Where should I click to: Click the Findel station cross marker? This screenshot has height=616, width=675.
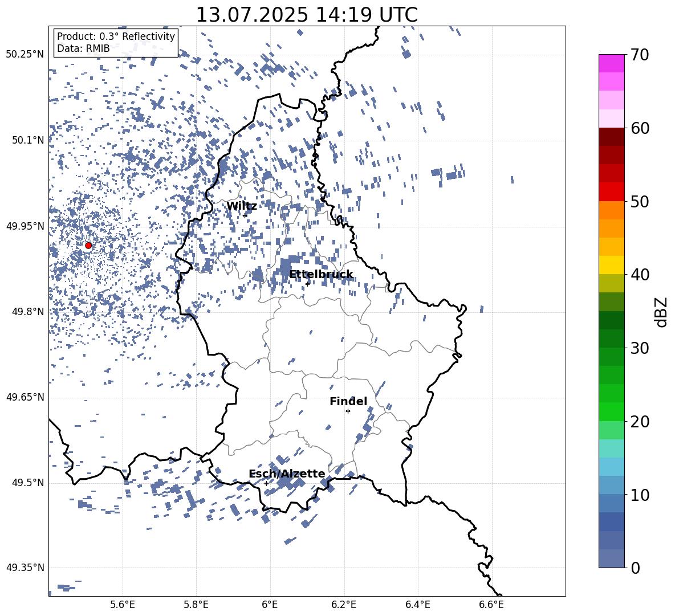point(348,411)
